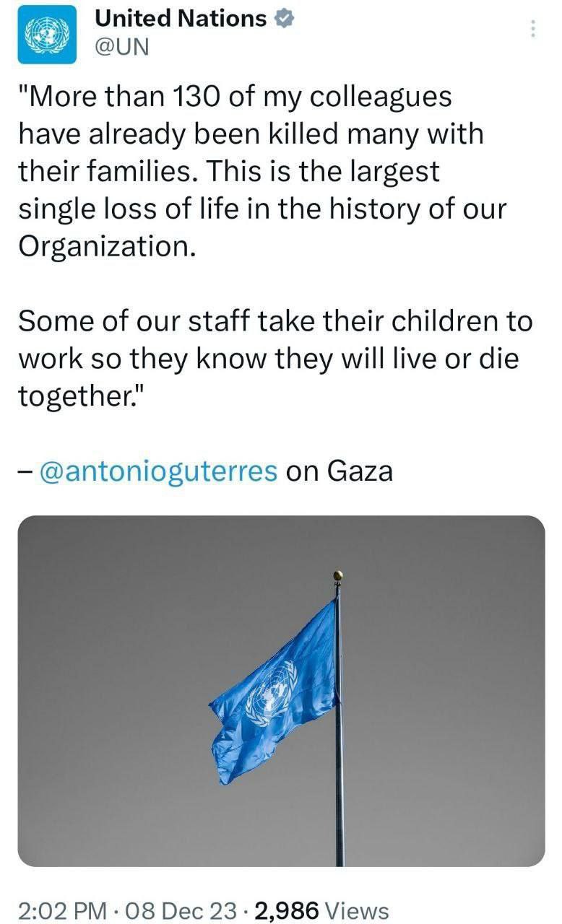Click the United Nations display name
This screenshot has width=562, height=924.
181,19
